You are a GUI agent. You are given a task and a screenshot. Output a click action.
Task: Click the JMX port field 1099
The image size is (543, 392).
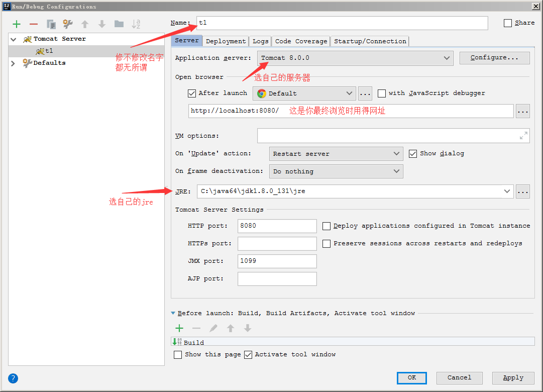pyautogui.click(x=277, y=261)
